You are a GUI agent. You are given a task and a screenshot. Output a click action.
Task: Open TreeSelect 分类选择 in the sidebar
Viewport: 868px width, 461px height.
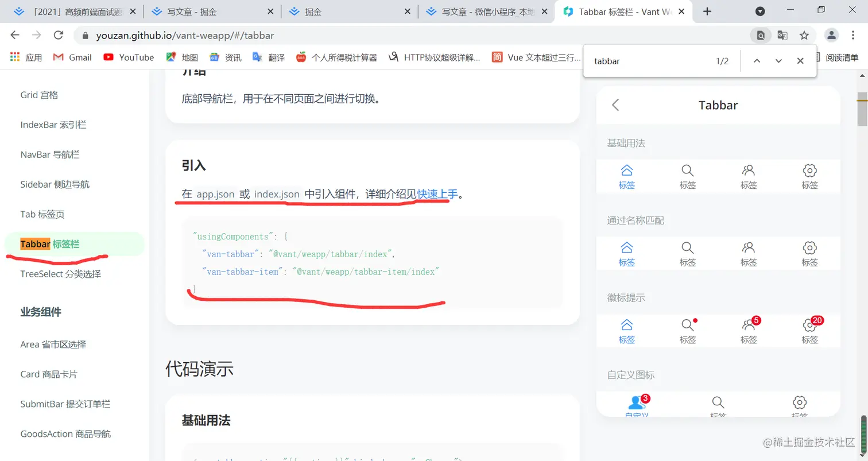pos(60,274)
